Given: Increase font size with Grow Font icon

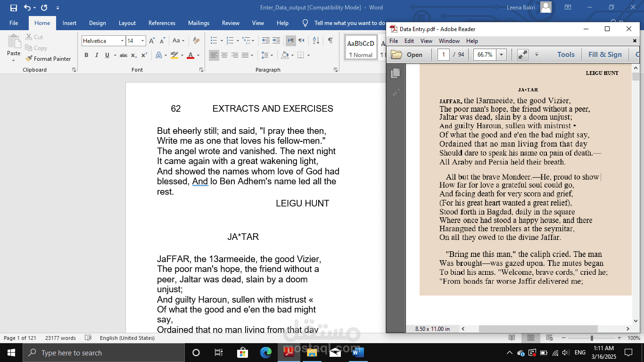Looking at the screenshot, I should [152, 41].
